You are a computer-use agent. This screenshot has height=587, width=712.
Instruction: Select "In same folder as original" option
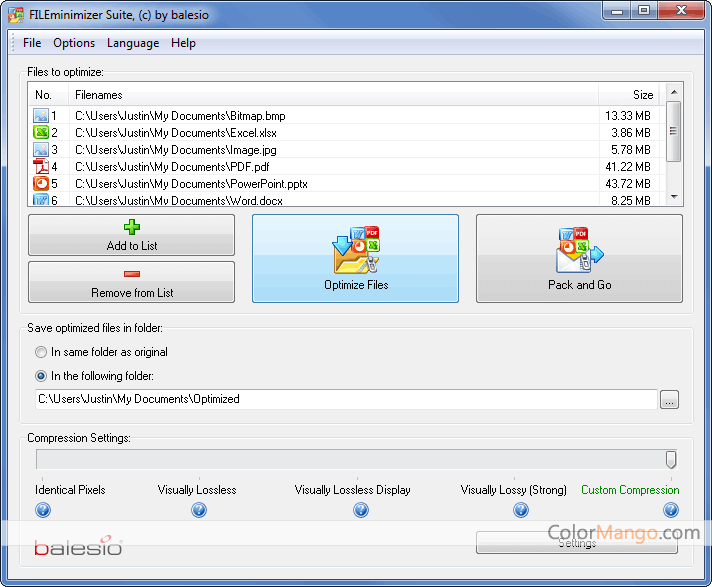[x=41, y=352]
